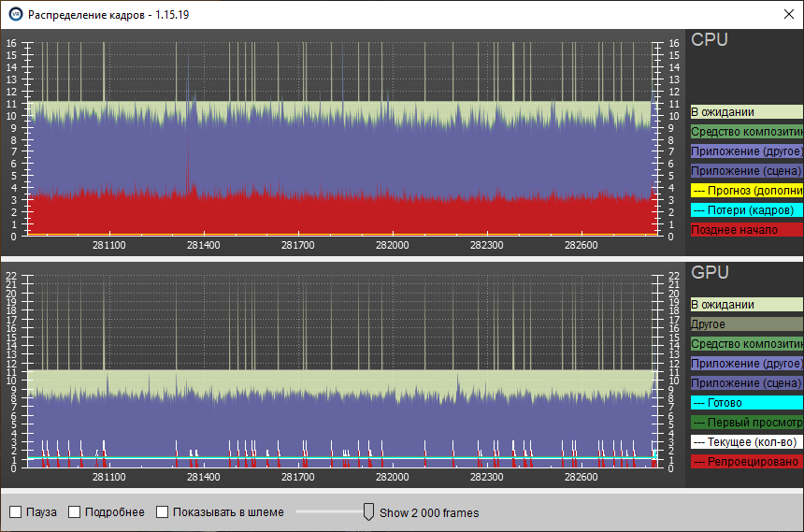804x532 pixels.
Task: Click CPU legend Приложение (сцена)
Action: [x=747, y=171]
